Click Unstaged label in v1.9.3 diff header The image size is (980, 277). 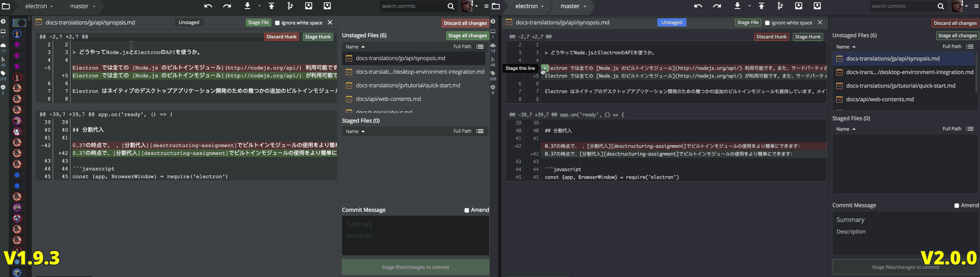(x=189, y=23)
